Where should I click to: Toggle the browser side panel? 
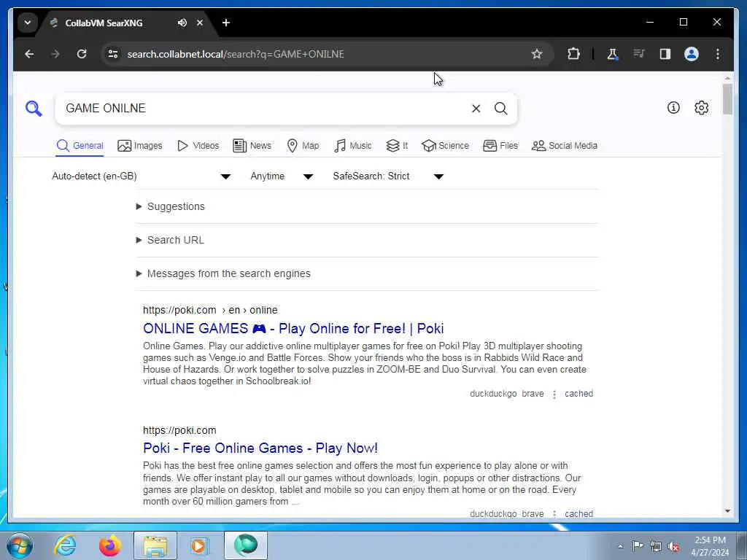[665, 54]
